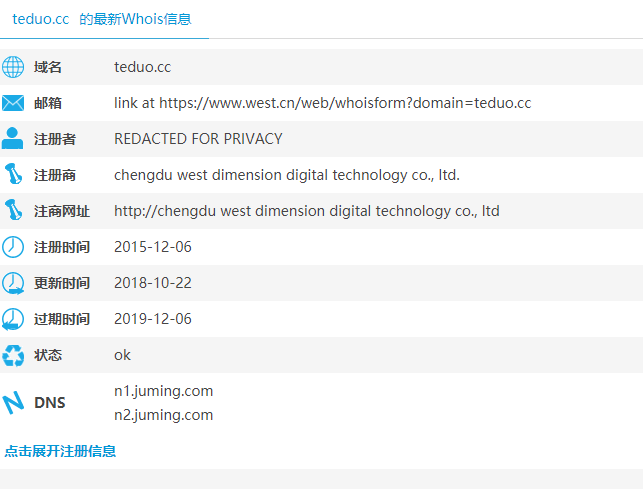Click the expiry date 2019-12-06
This screenshot has width=643, height=496.
pos(152,319)
